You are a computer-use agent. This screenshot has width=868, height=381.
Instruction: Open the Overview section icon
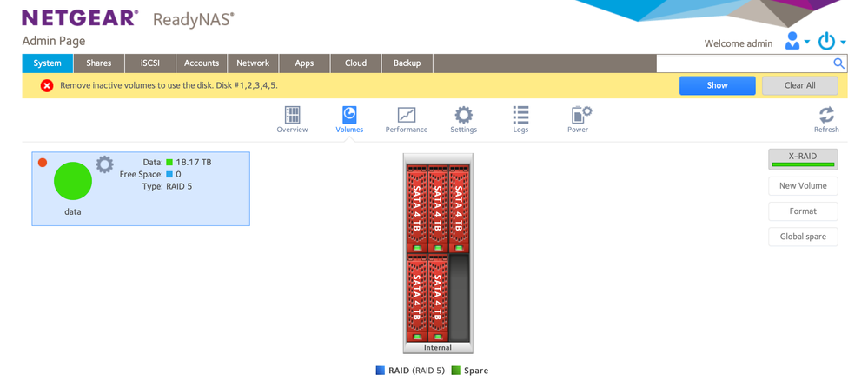292,115
